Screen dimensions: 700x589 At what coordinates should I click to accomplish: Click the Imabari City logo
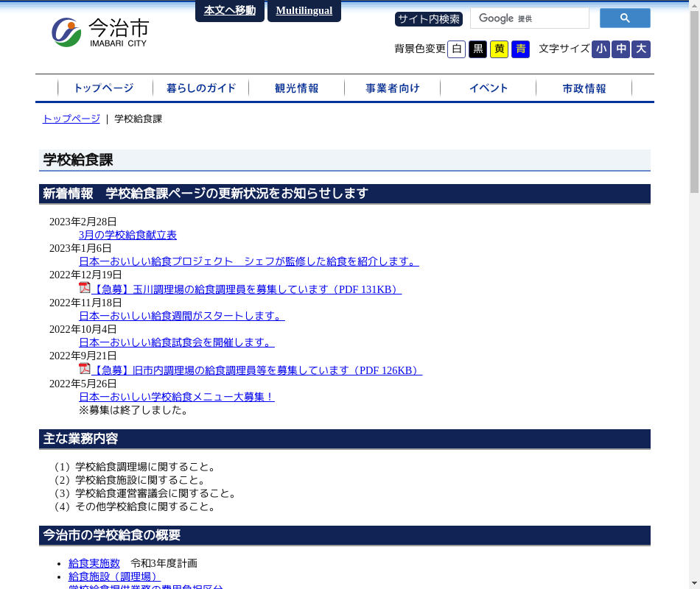pos(99,32)
